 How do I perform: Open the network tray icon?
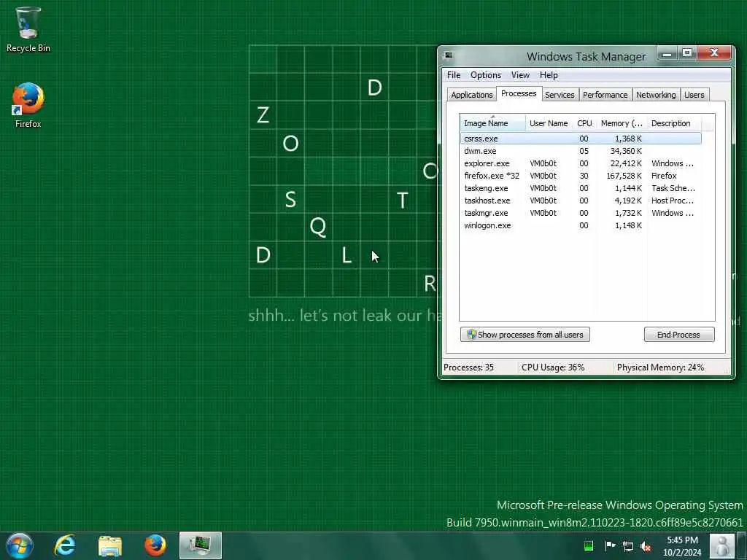point(628,546)
